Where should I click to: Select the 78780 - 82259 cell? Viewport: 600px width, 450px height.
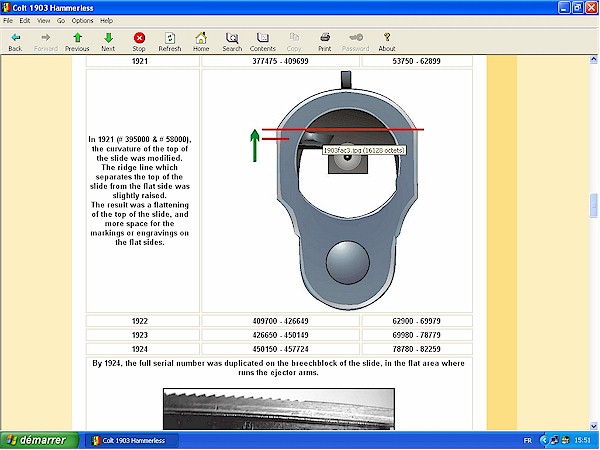(417, 349)
